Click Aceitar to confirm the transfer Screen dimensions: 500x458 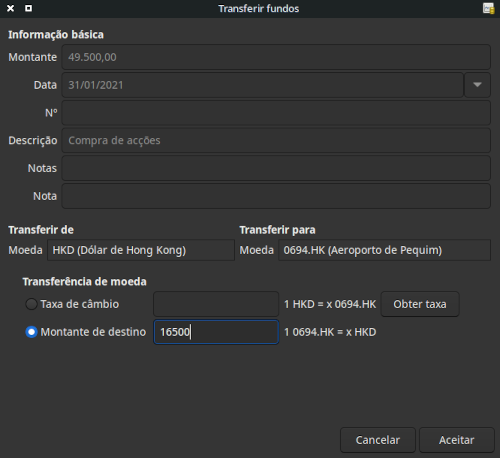(x=456, y=440)
